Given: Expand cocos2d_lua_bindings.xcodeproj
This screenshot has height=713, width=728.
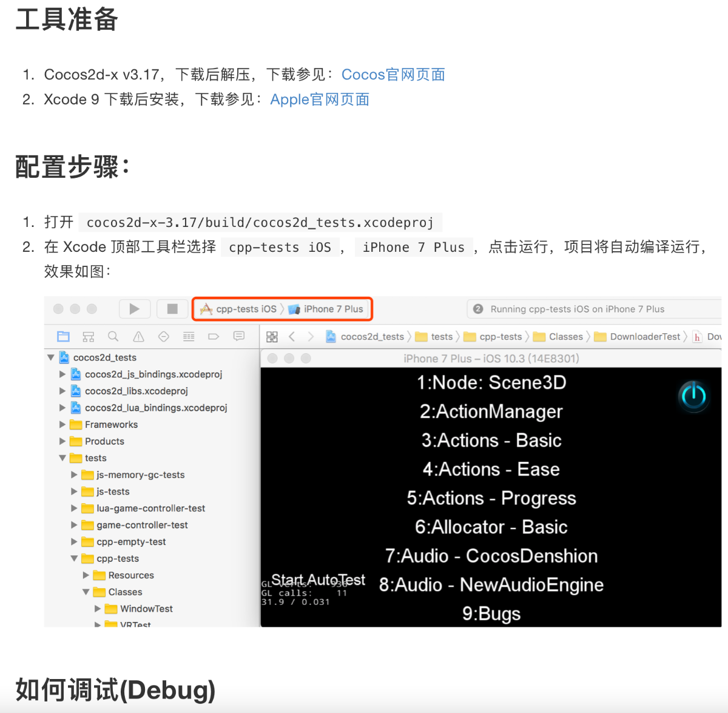Looking at the screenshot, I should [62, 408].
